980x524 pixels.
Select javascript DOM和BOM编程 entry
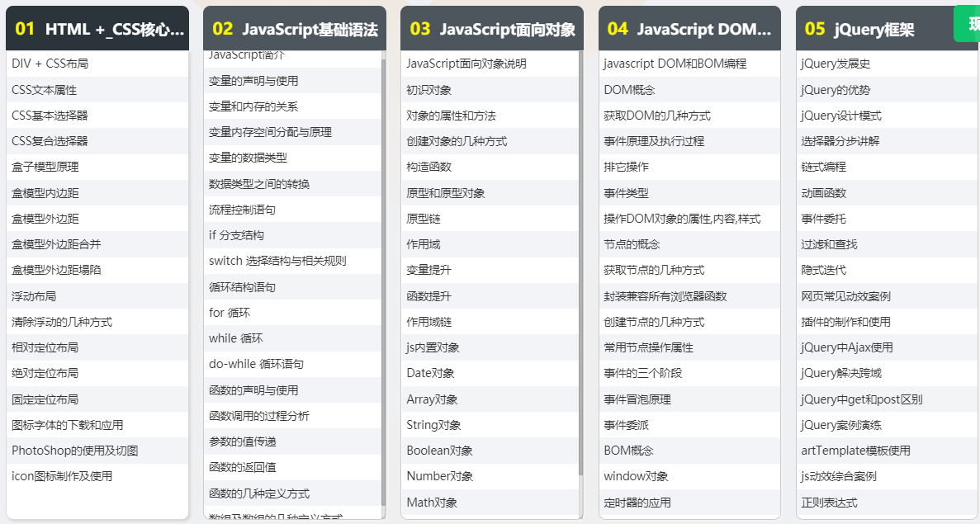click(689, 64)
